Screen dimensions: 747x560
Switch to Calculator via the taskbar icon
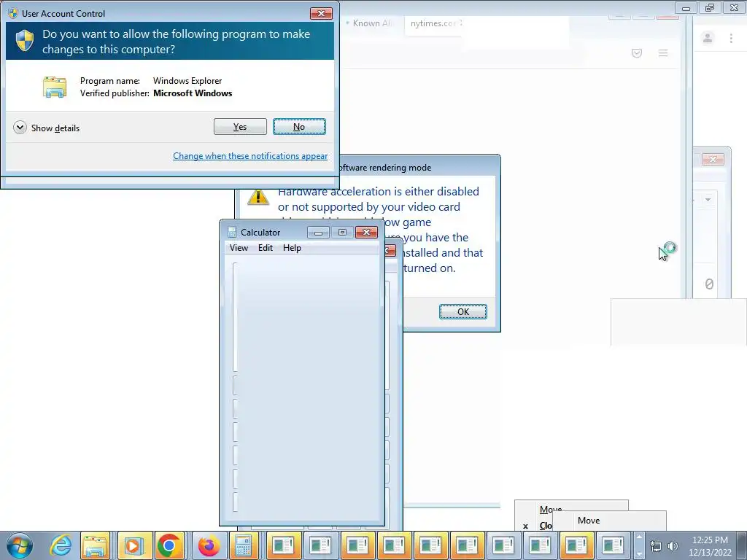(x=244, y=545)
